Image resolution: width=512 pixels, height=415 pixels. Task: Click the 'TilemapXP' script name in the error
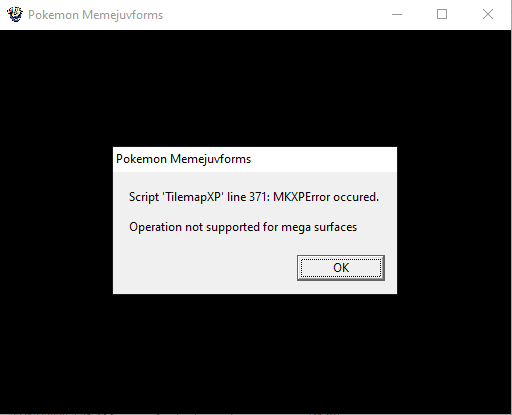click(192, 197)
